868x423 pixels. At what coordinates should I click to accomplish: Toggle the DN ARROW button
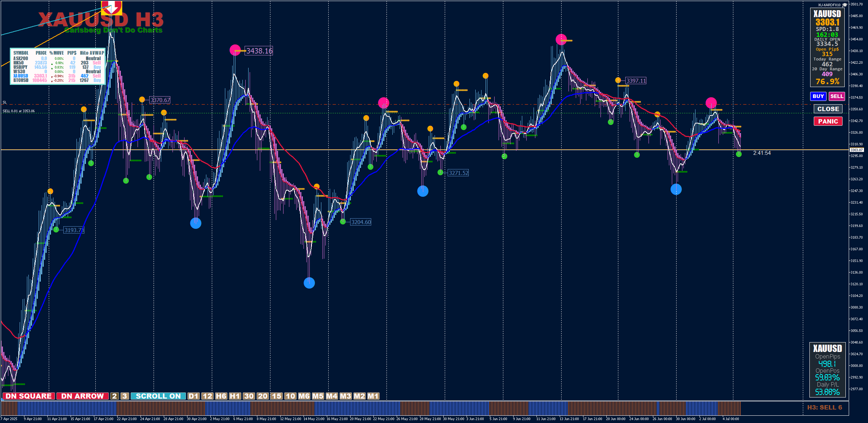pos(82,396)
